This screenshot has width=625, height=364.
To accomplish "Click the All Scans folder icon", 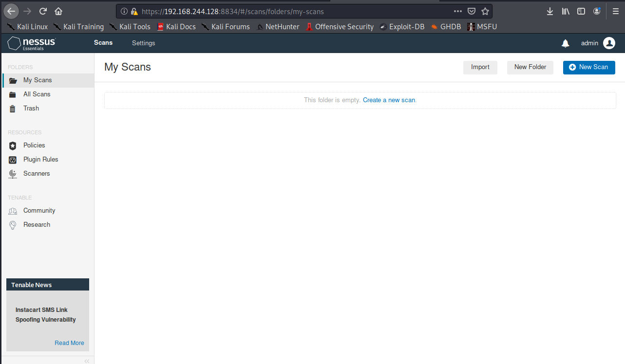I will [x=13, y=94].
